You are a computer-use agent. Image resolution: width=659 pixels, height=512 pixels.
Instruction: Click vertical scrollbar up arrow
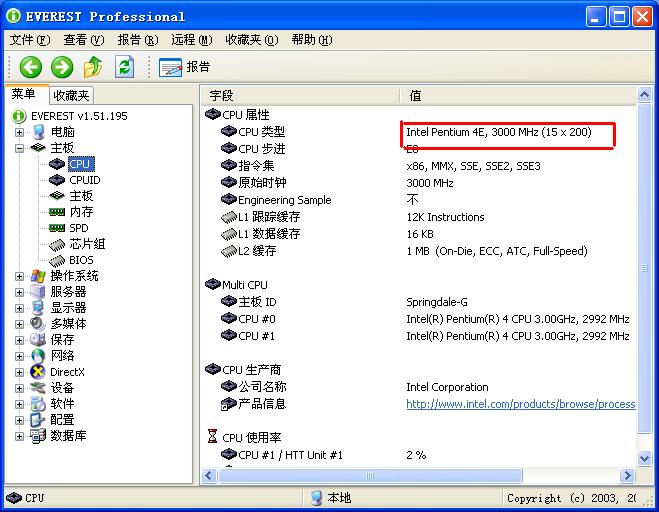click(644, 95)
